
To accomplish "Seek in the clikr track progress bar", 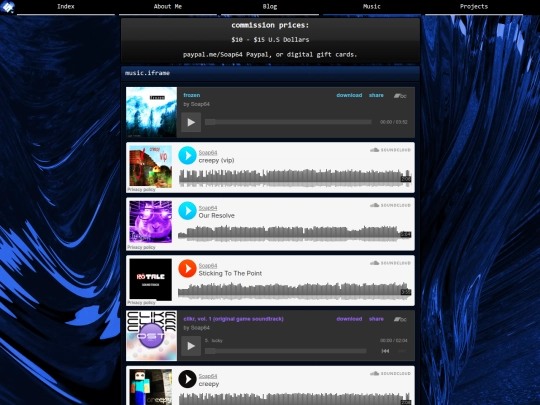I will [285, 351].
